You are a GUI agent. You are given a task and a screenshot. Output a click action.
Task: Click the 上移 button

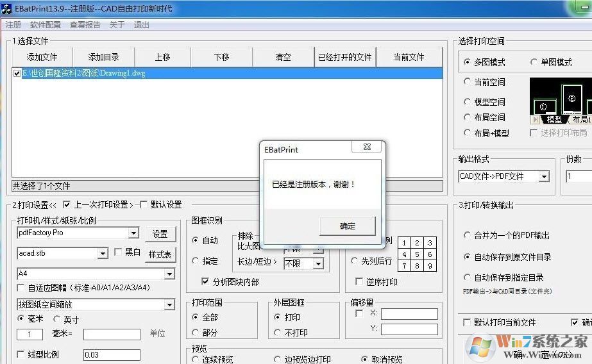(x=163, y=57)
